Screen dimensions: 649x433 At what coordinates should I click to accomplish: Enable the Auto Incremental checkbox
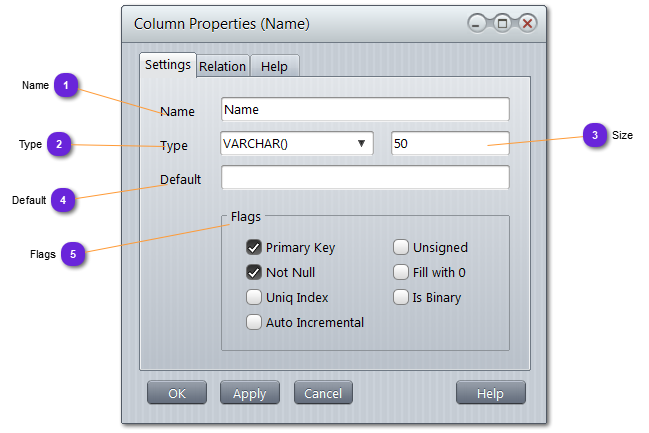(x=254, y=322)
